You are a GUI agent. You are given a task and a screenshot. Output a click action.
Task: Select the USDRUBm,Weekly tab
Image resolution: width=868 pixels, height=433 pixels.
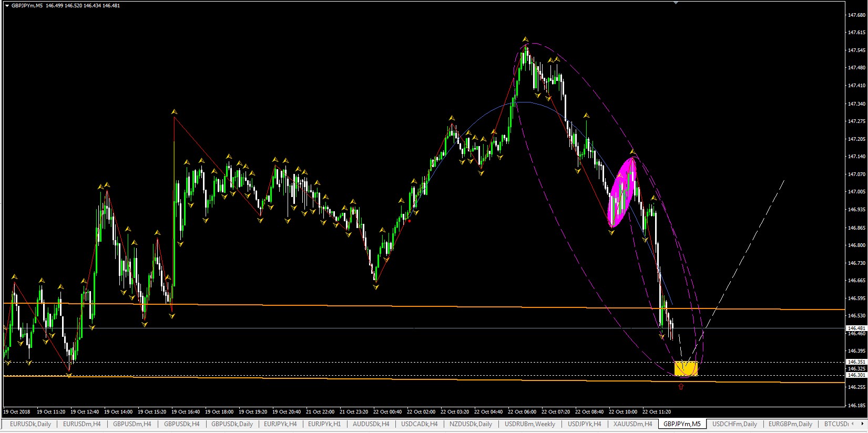click(529, 424)
